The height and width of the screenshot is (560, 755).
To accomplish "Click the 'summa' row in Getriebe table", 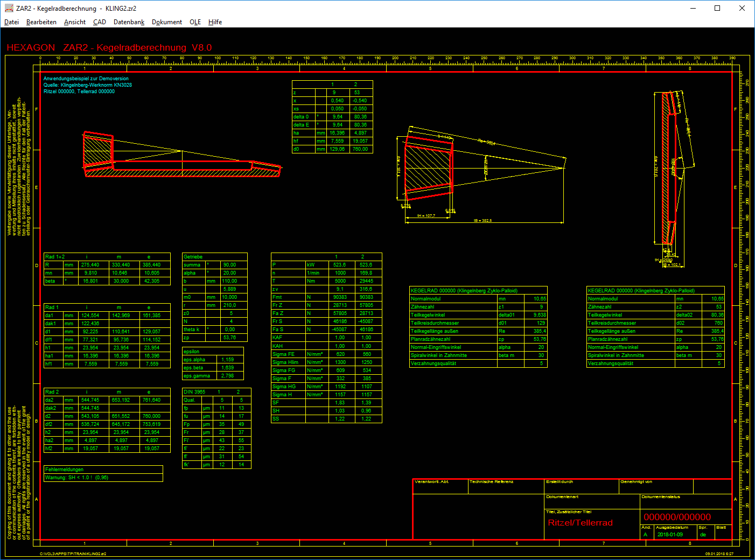I will coord(215,265).
